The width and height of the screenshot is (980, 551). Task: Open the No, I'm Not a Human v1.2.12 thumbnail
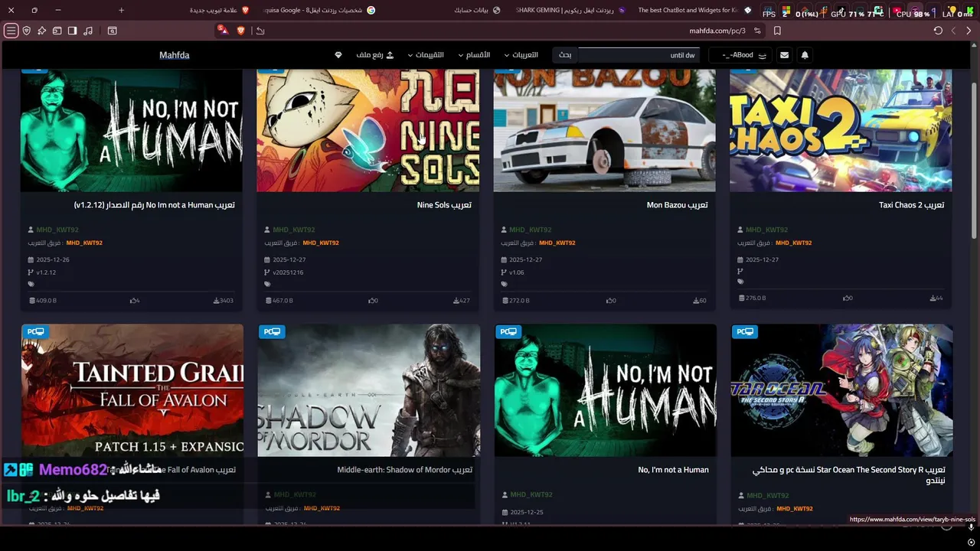pos(132,130)
